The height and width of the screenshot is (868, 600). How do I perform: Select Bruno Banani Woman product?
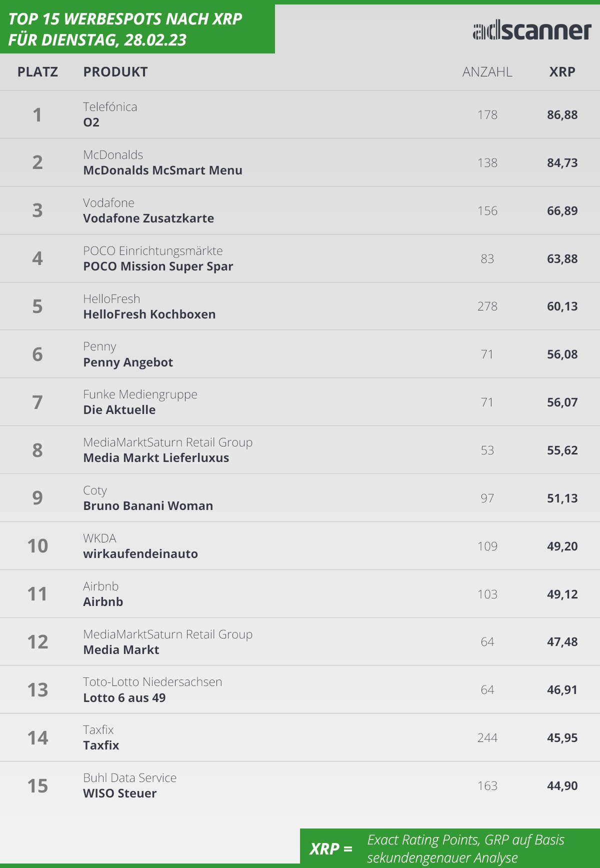148,506
